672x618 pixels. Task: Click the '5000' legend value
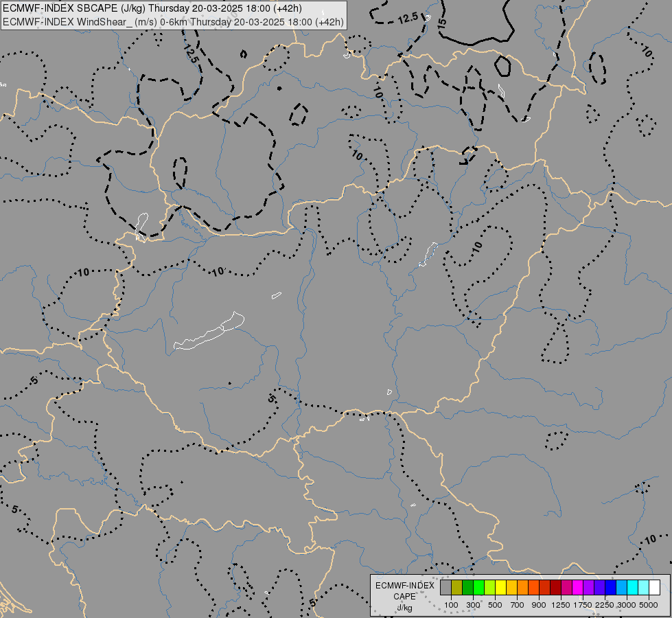tap(649, 605)
